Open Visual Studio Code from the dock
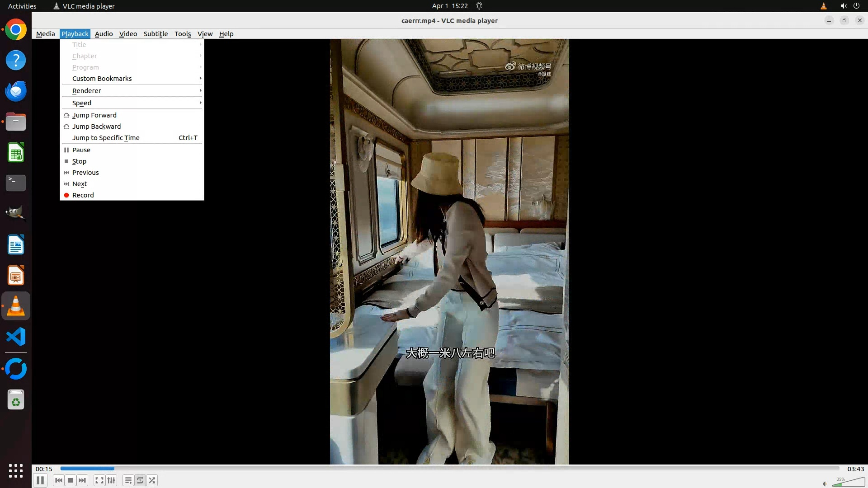868x488 pixels. 16,337
